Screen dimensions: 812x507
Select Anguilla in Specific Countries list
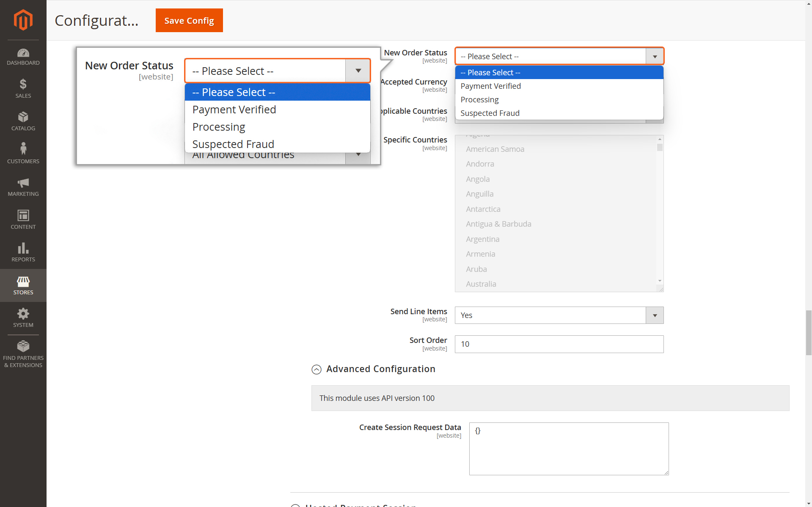tap(479, 194)
